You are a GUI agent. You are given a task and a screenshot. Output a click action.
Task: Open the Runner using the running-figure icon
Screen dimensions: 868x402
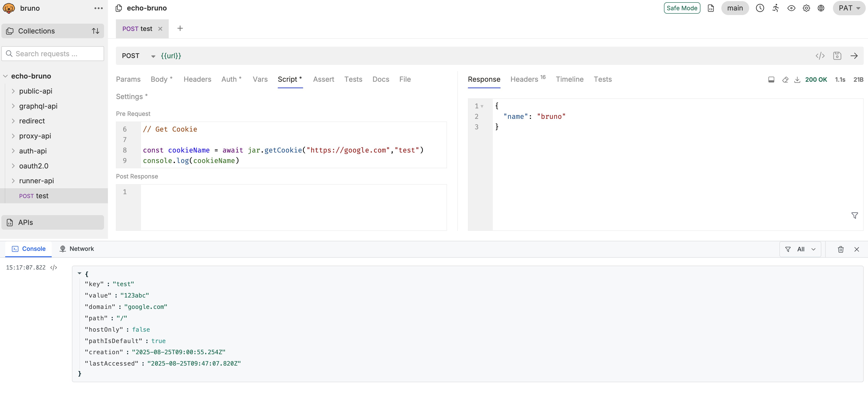click(776, 8)
